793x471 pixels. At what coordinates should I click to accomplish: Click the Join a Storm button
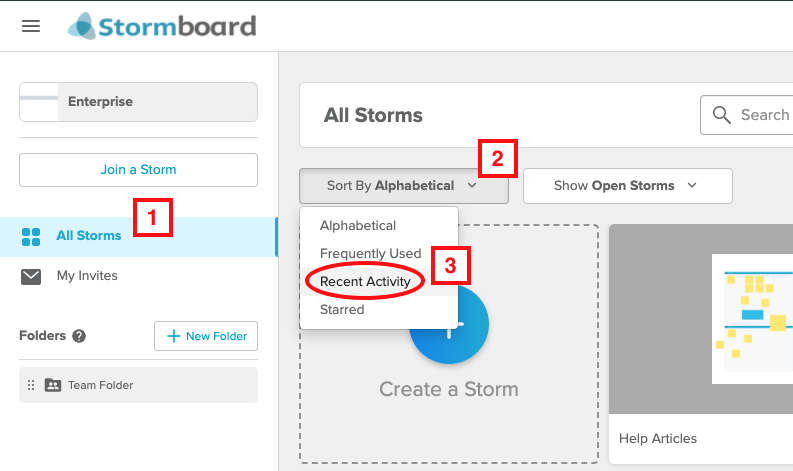139,169
